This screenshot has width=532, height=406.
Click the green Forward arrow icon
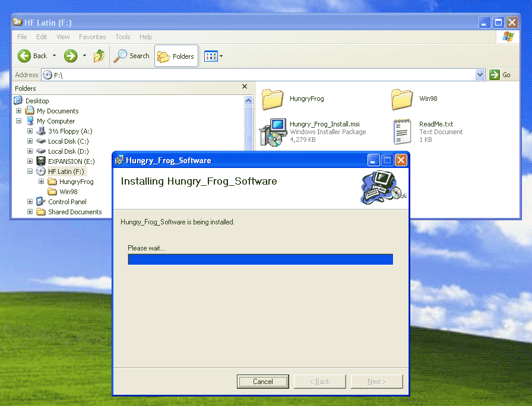(71, 56)
